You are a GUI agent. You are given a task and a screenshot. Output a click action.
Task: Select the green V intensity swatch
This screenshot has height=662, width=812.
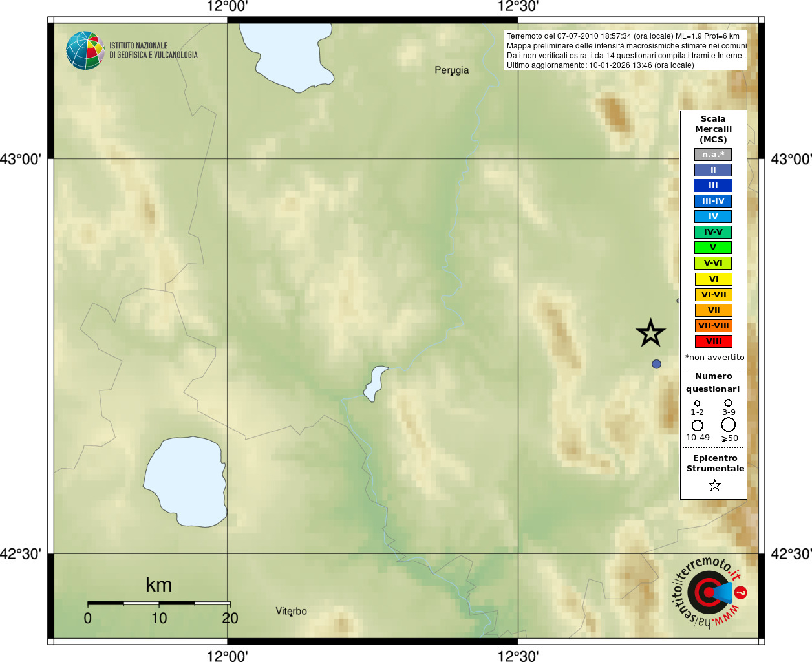pyautogui.click(x=713, y=248)
